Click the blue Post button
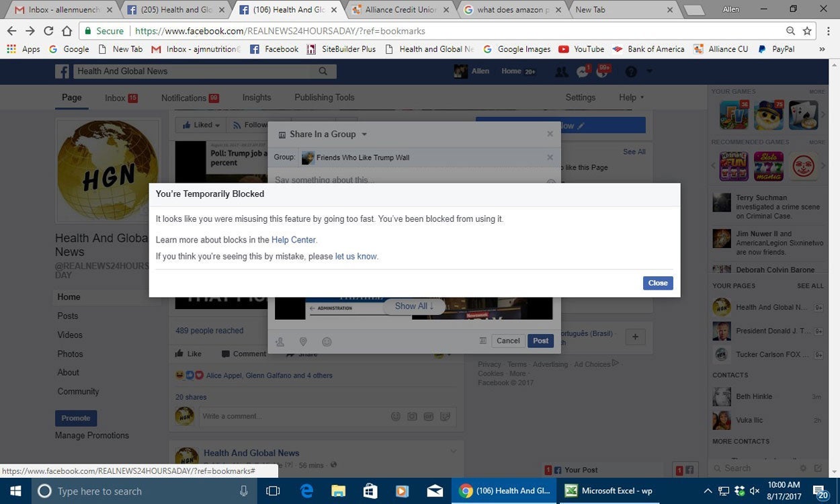 tap(541, 341)
